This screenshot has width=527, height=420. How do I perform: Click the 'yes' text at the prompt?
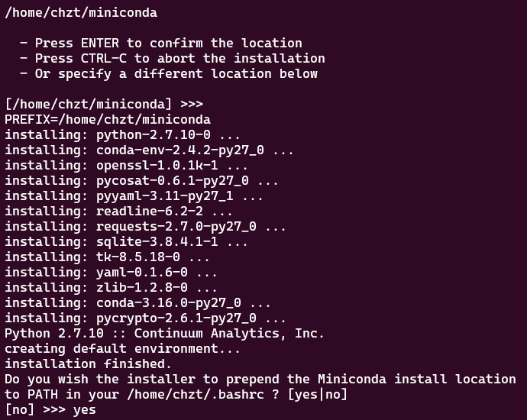85,410
